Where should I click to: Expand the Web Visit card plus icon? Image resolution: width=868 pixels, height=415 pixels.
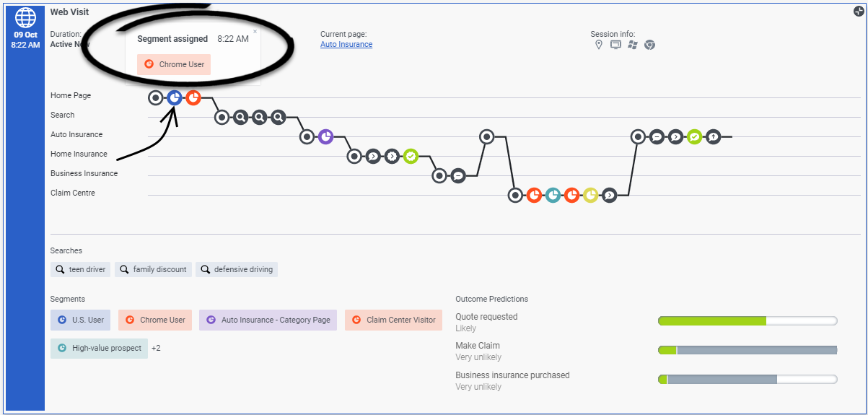[x=859, y=11]
